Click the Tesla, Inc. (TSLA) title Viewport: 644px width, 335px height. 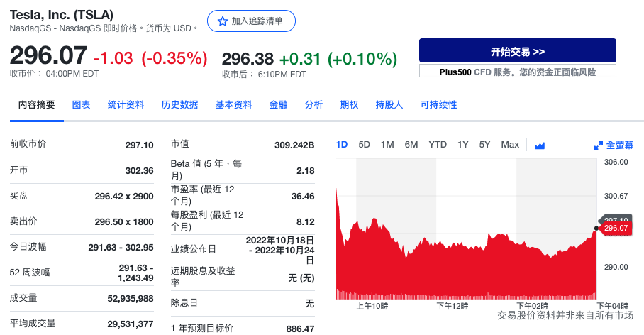(x=62, y=15)
